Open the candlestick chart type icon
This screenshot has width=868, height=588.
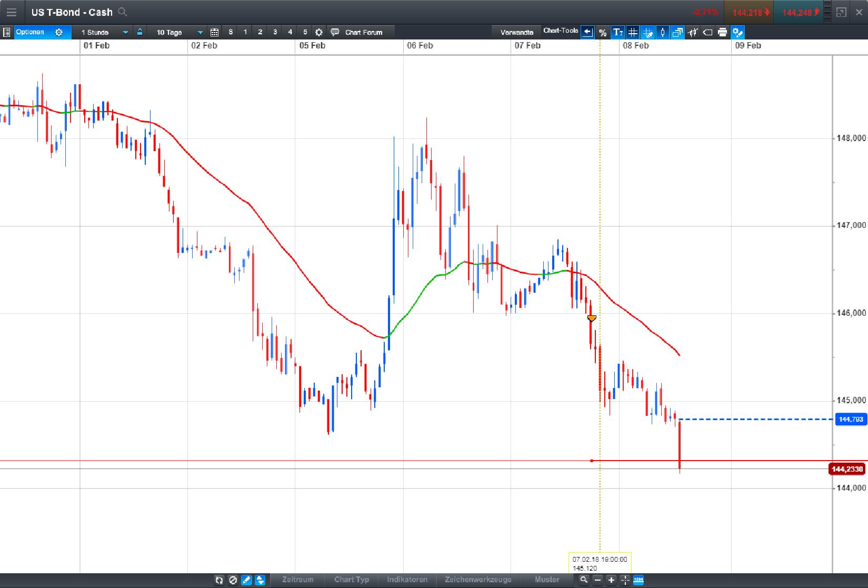tap(662, 32)
